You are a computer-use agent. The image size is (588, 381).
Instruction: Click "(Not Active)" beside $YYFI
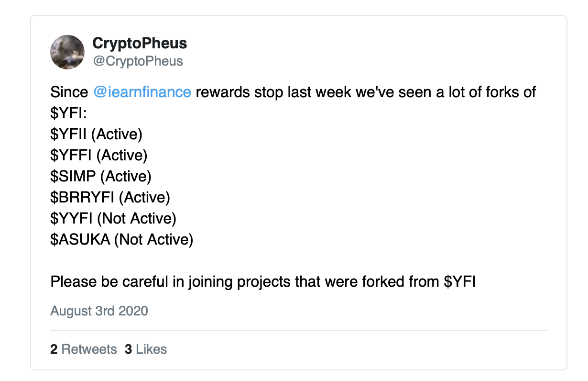coord(137,218)
